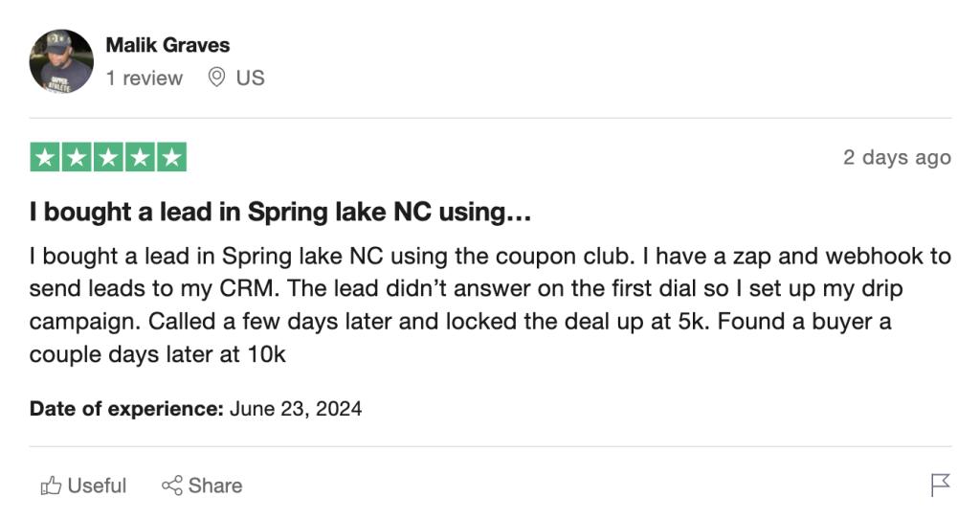Image resolution: width=980 pixels, height=519 pixels.
Task: Click the thumbs-up Useful icon
Action: pos(51,486)
